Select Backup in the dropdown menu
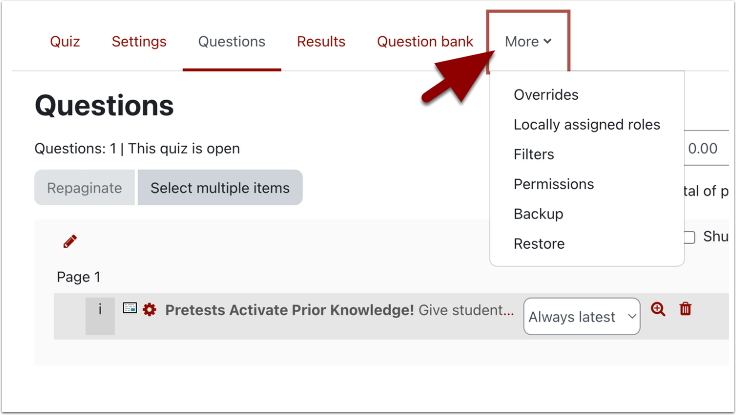This screenshot has width=736, height=415. click(x=539, y=214)
